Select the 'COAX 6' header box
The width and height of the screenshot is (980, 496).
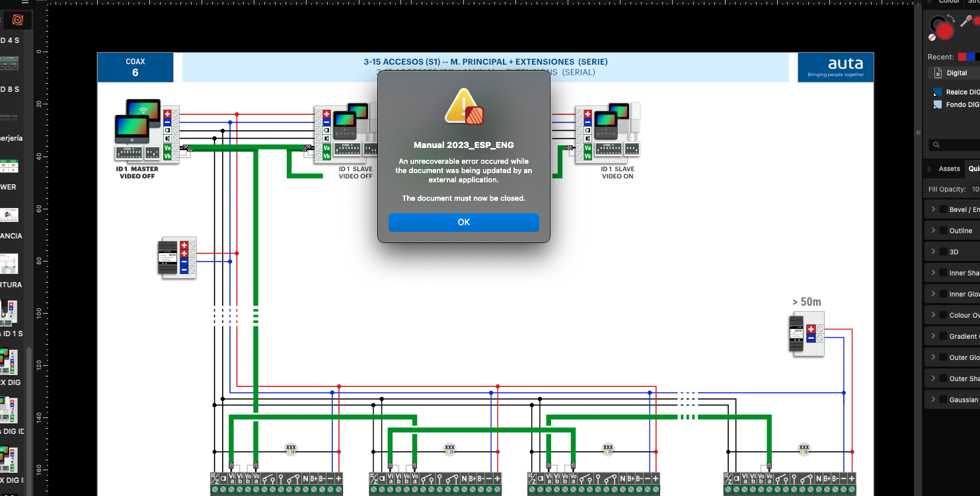tap(135, 67)
